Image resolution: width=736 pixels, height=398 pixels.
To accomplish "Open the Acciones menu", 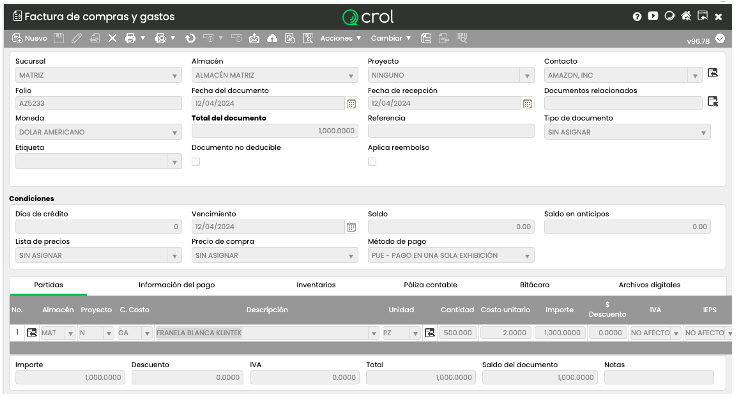I will click(x=340, y=38).
